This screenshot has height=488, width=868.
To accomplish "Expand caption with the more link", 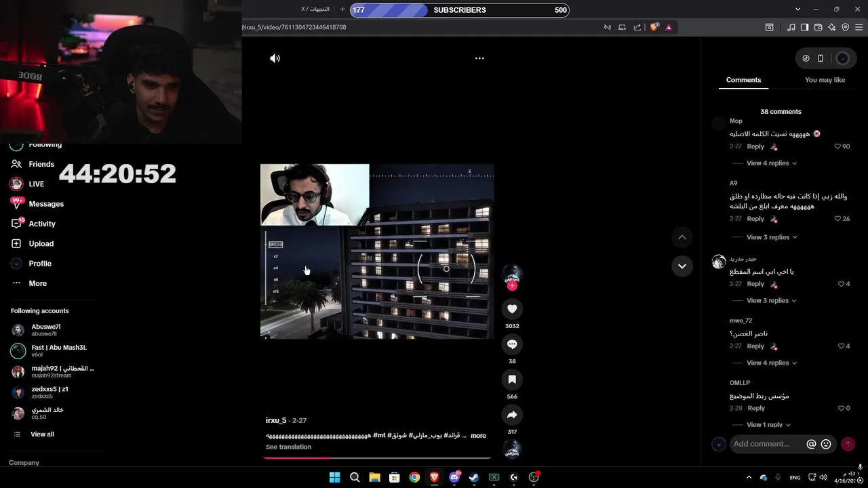I will (x=478, y=436).
